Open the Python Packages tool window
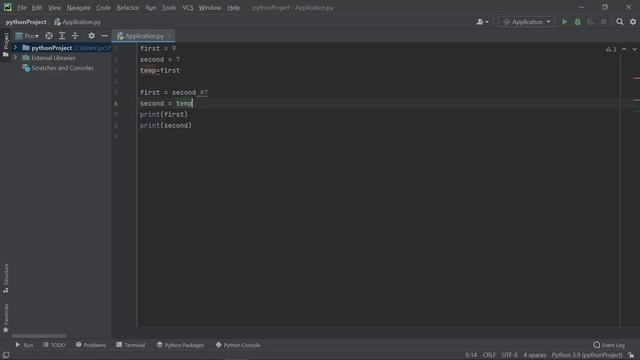Image resolution: width=640 pixels, height=360 pixels. [x=180, y=345]
